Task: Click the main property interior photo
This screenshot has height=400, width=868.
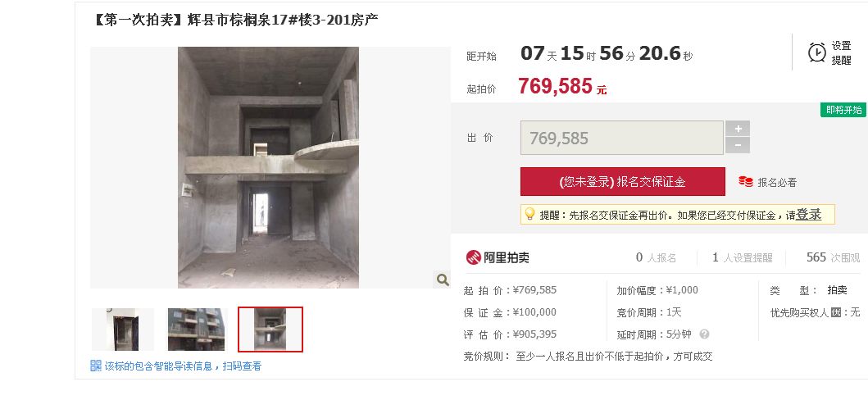Action: click(x=269, y=167)
